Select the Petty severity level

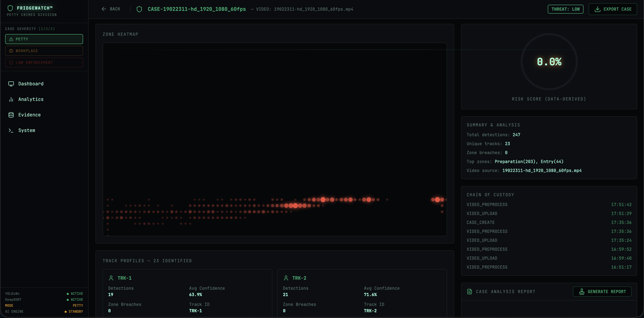pyautogui.click(x=44, y=39)
